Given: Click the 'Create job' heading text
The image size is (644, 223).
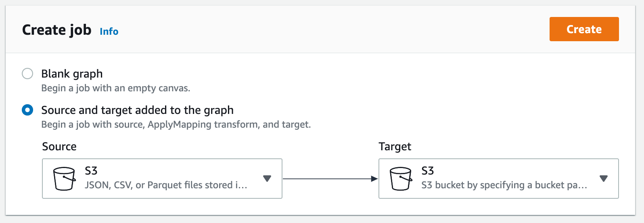Looking at the screenshot, I should [x=57, y=30].
